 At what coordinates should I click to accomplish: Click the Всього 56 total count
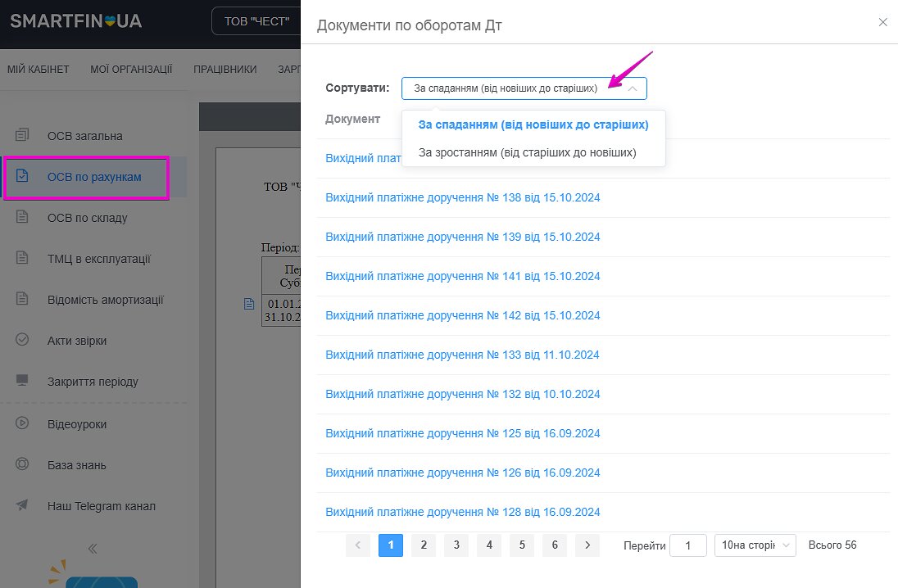832,545
